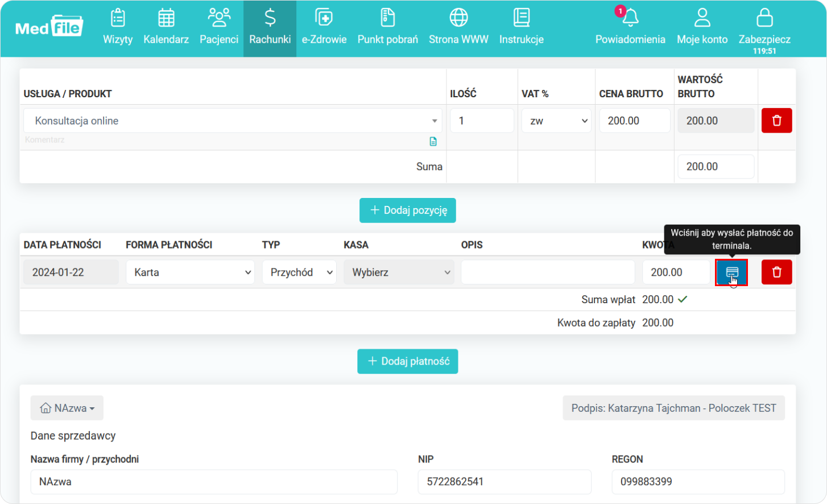
Task: Click the Kwota do zapłaty 200.00 value
Action: [x=658, y=323]
